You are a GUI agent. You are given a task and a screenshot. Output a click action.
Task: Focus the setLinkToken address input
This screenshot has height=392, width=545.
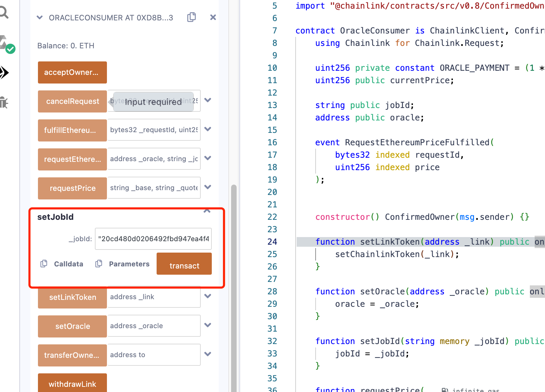point(154,297)
